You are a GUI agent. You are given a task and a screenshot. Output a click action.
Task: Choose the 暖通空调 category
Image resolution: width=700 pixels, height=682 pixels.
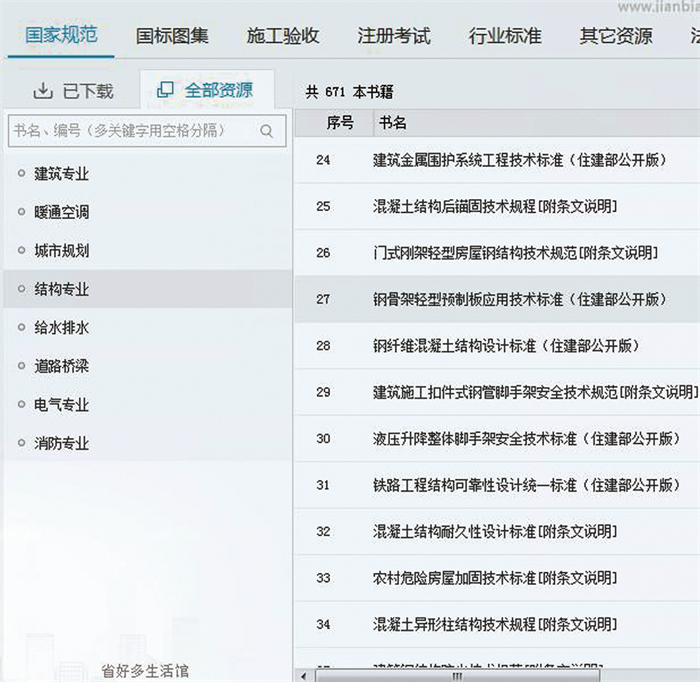point(62,212)
